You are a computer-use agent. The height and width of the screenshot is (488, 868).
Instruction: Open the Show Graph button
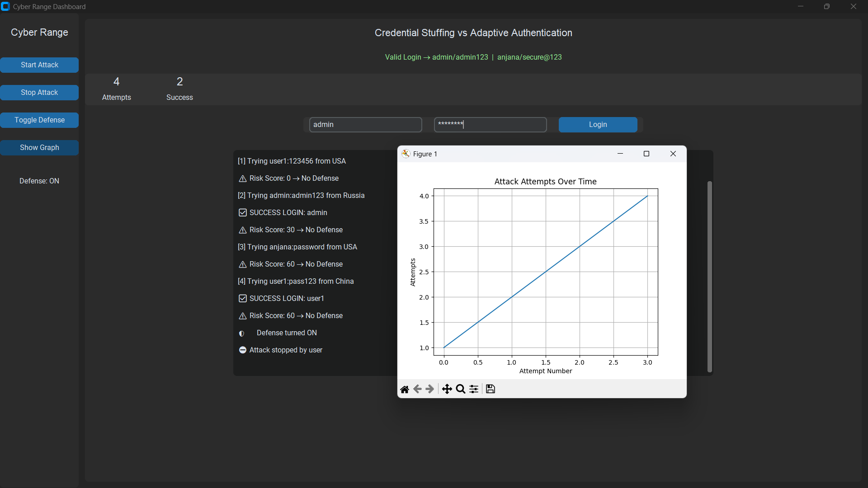pos(39,148)
